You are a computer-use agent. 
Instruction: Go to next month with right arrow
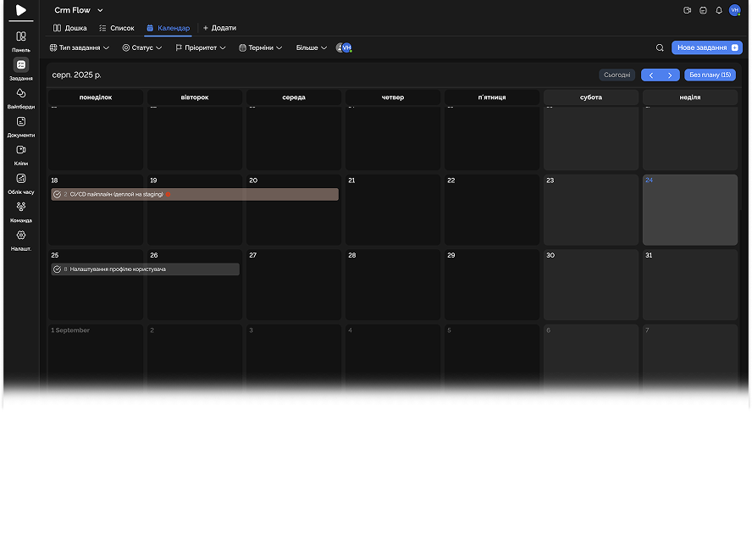(x=670, y=75)
